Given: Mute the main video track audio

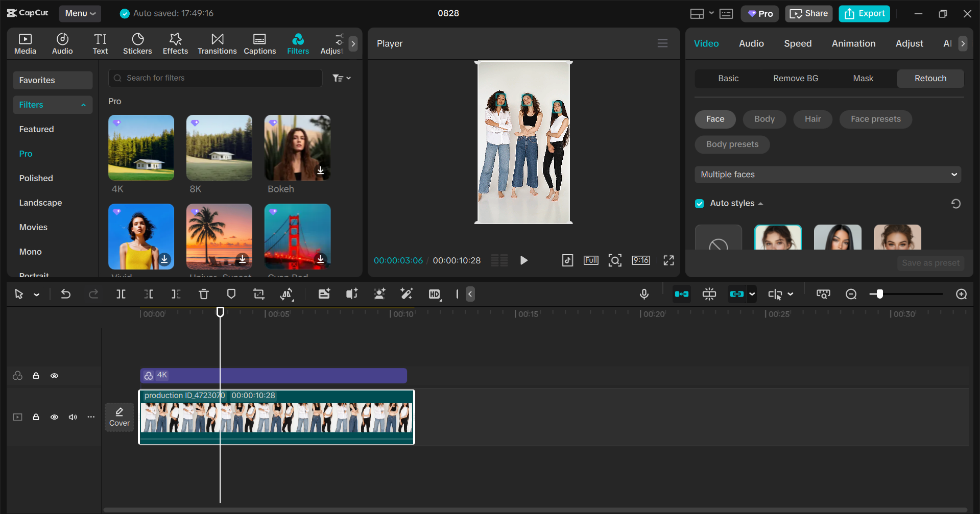Looking at the screenshot, I should tap(73, 417).
